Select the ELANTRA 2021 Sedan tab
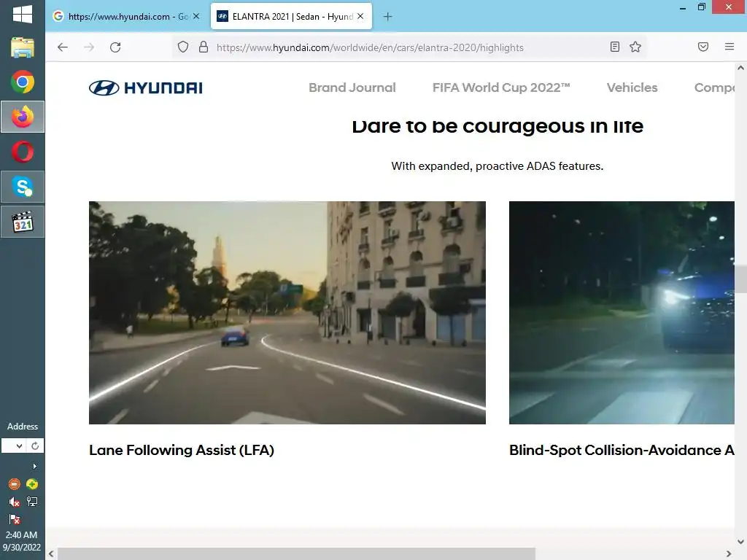Viewport: 747px width, 560px height. click(291, 16)
